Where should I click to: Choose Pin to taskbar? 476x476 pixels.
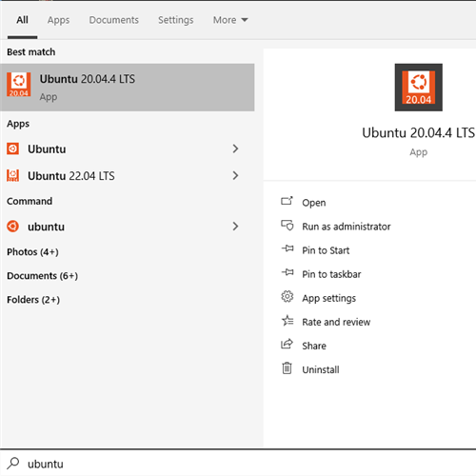pos(331,274)
